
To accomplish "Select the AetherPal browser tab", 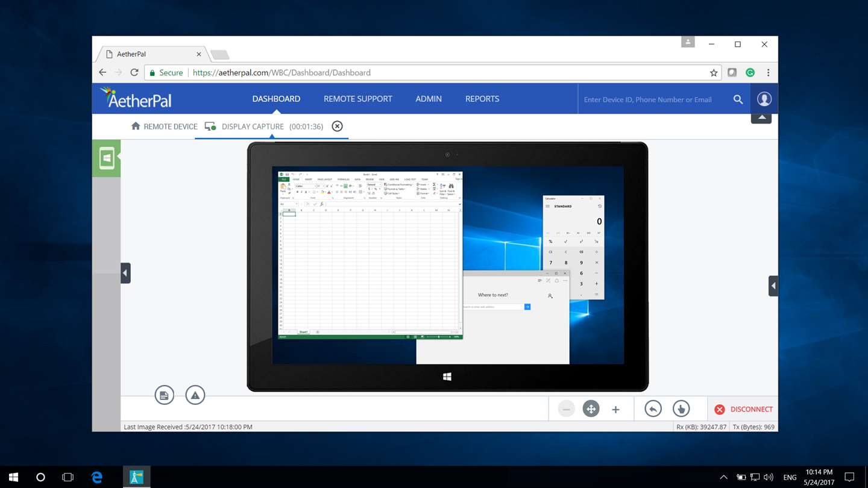I will click(x=152, y=54).
